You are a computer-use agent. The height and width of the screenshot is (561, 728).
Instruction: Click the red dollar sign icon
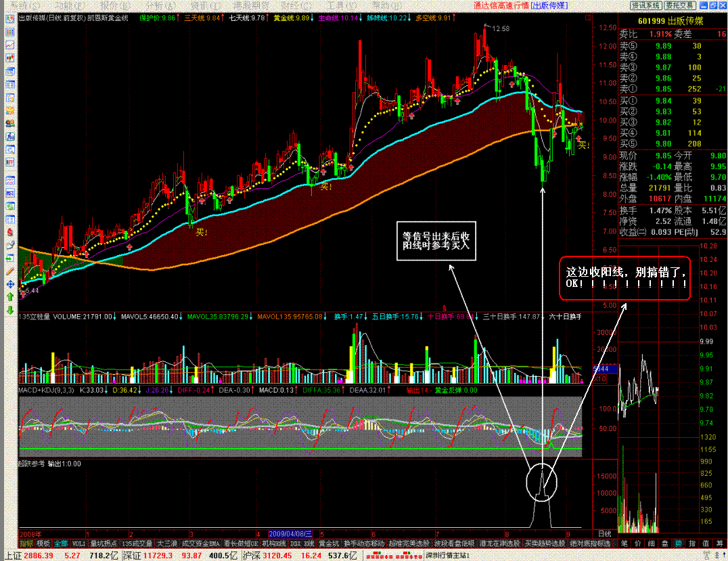(9, 232)
